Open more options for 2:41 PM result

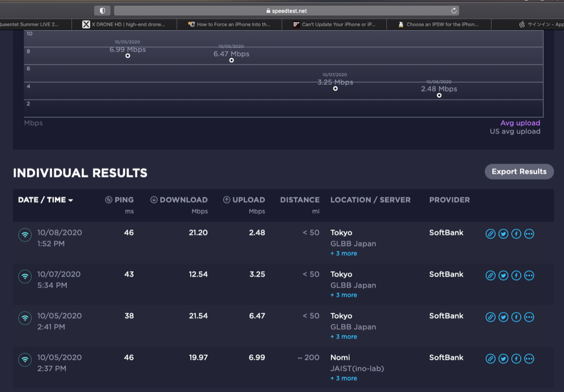pos(529,317)
